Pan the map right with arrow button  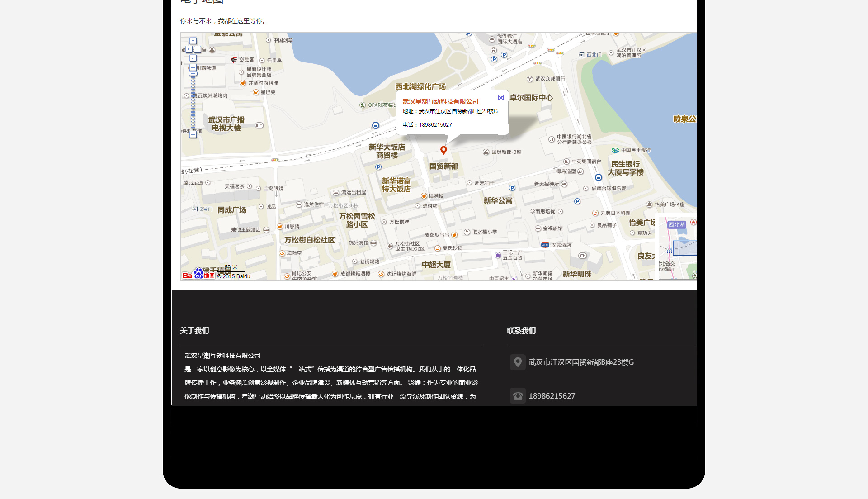198,49
